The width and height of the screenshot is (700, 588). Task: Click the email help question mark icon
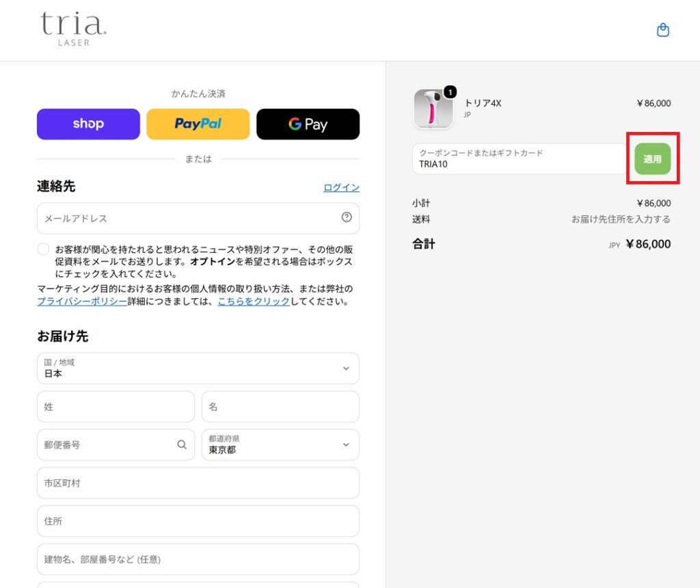(347, 217)
